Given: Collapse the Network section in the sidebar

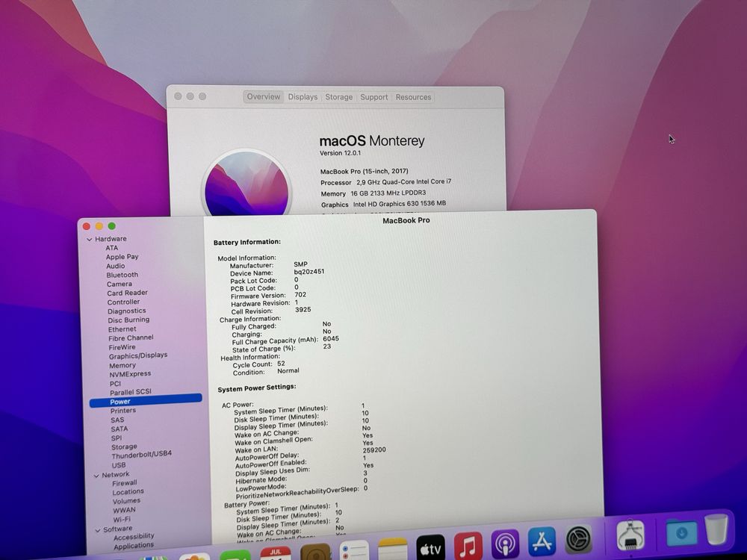Looking at the screenshot, I should click(96, 475).
